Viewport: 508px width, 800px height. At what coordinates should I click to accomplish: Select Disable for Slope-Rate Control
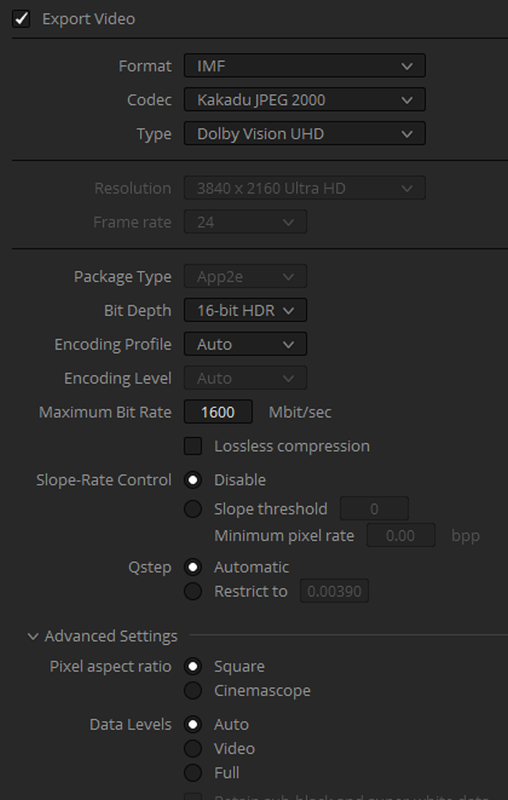[193, 480]
